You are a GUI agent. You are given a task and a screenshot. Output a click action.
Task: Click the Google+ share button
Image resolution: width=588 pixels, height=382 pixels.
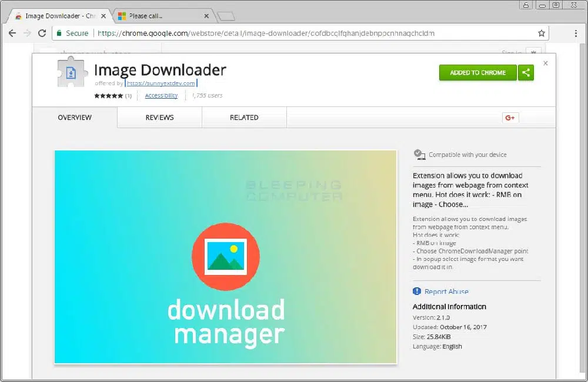coord(510,118)
